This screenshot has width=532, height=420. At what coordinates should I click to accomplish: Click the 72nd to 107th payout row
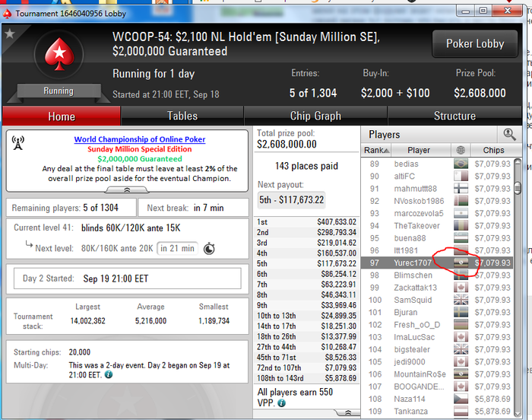tap(306, 367)
